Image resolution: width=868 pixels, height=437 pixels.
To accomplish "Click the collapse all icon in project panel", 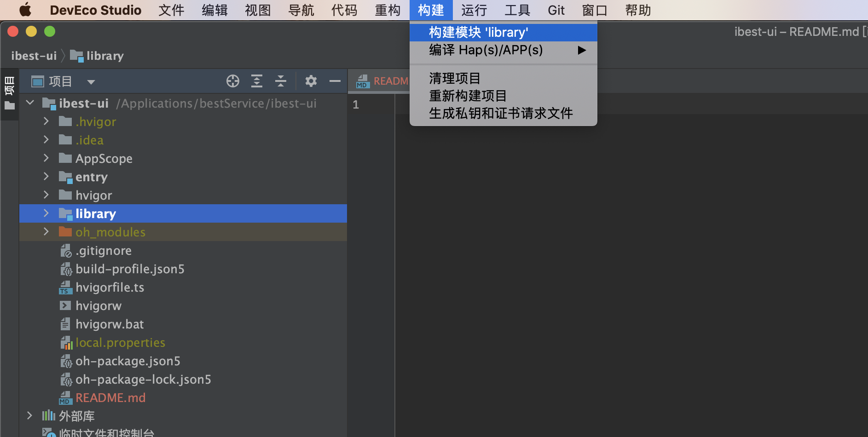I will 281,81.
